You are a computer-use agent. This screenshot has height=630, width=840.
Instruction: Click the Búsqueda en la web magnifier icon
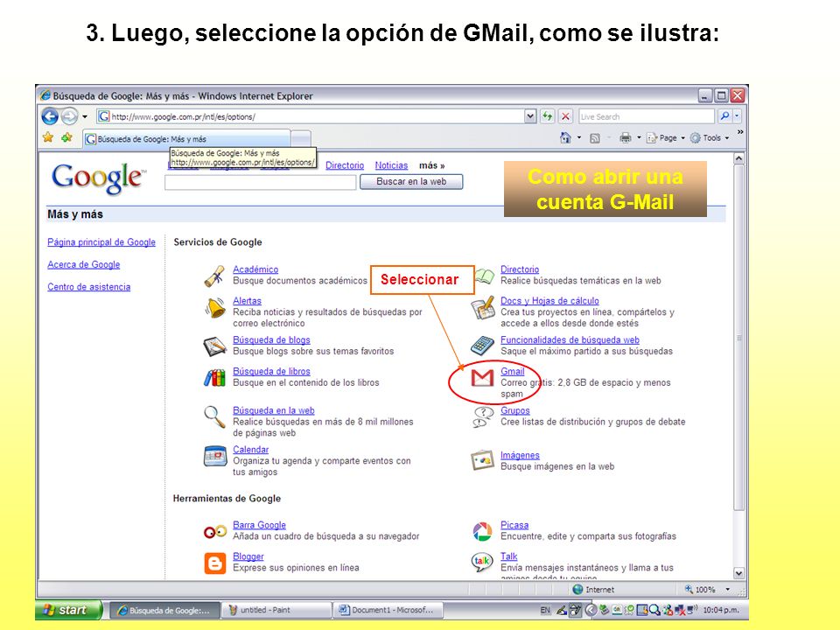pos(214,416)
